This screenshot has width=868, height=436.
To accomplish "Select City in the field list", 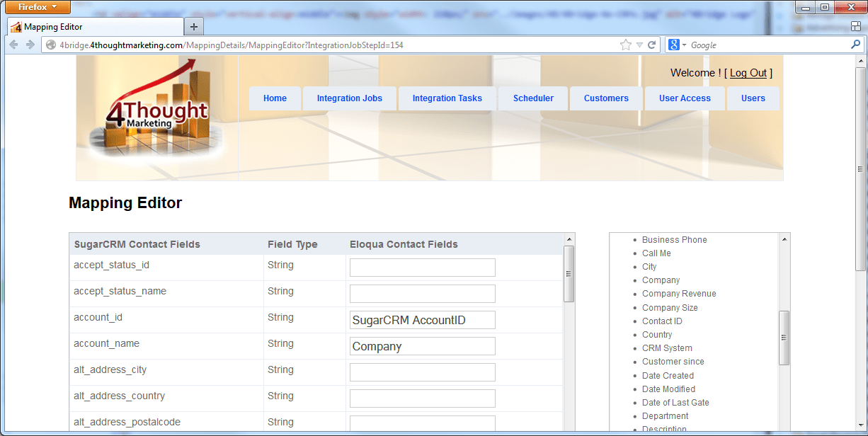I will pos(649,267).
